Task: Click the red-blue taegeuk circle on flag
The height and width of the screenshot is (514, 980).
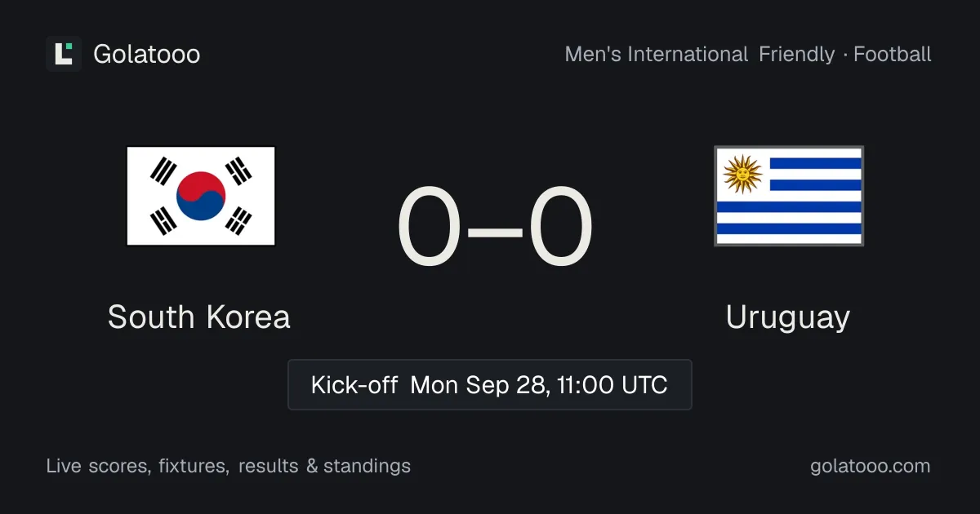Action: 201,196
